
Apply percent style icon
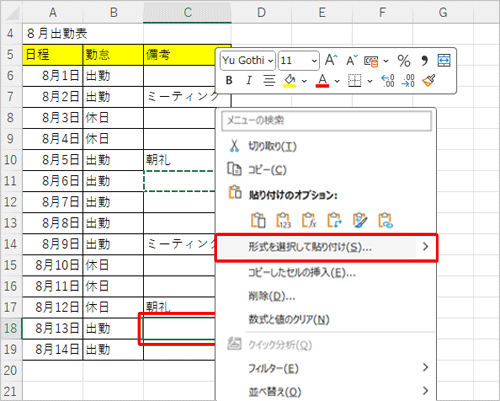404,61
